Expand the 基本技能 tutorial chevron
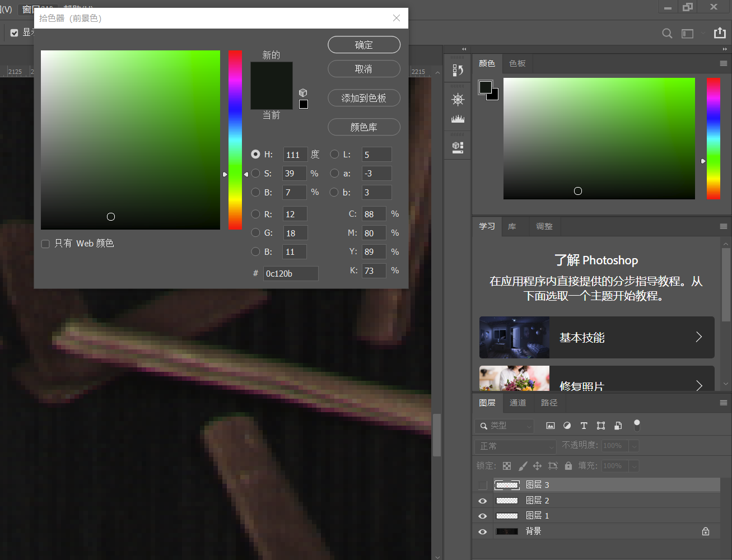 coord(698,337)
